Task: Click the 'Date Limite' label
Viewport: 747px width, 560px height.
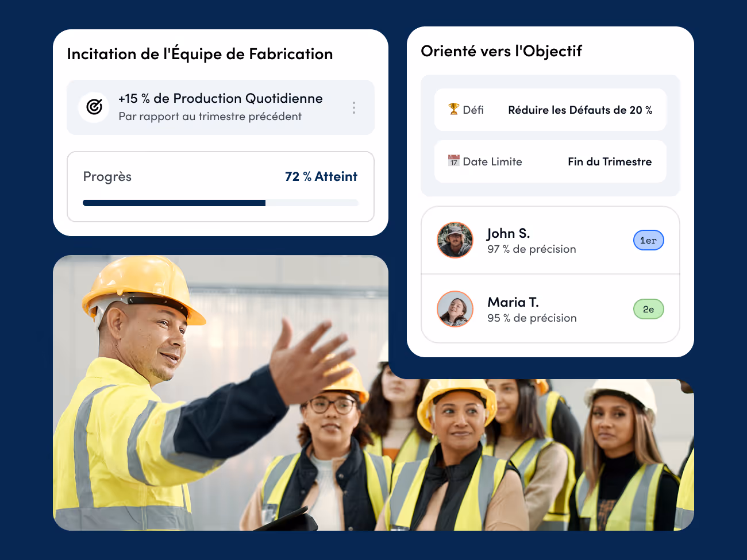Action: click(x=492, y=161)
